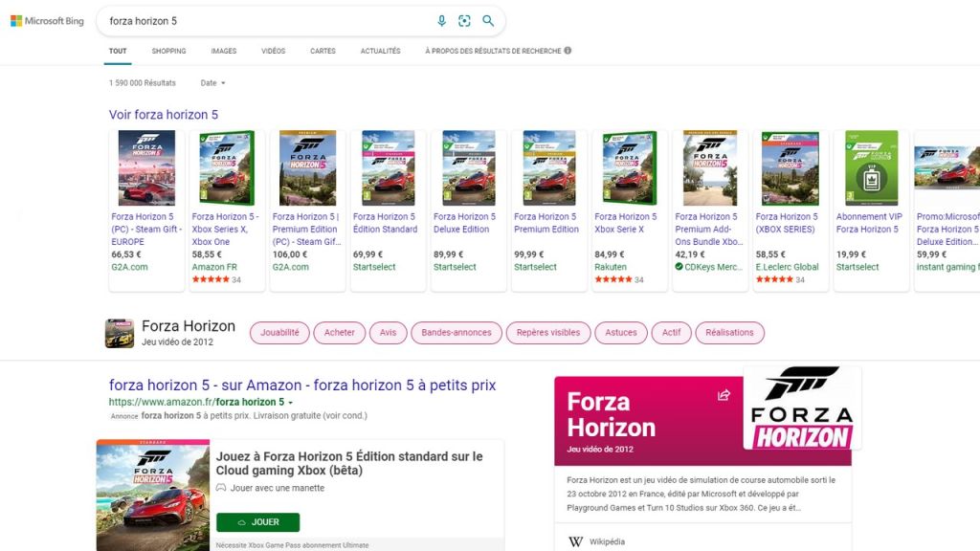This screenshot has width=980, height=551.
Task: Click the Amazon FR seller name
Action: pyautogui.click(x=214, y=267)
